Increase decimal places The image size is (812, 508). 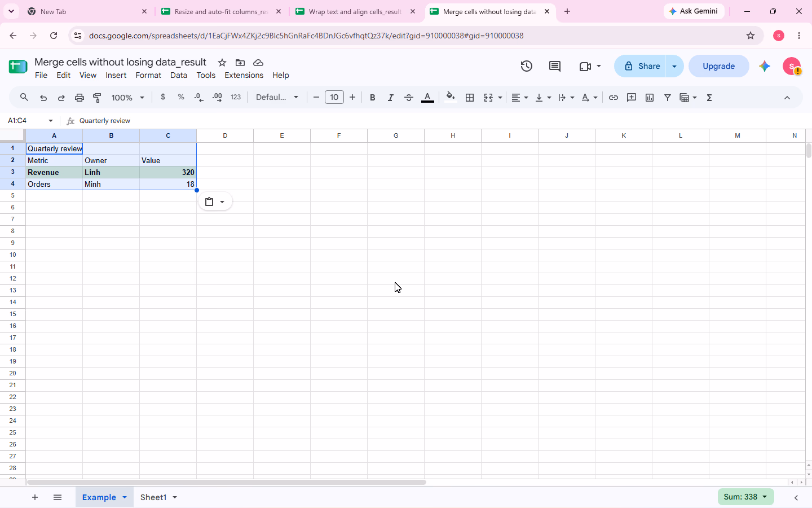click(x=217, y=97)
